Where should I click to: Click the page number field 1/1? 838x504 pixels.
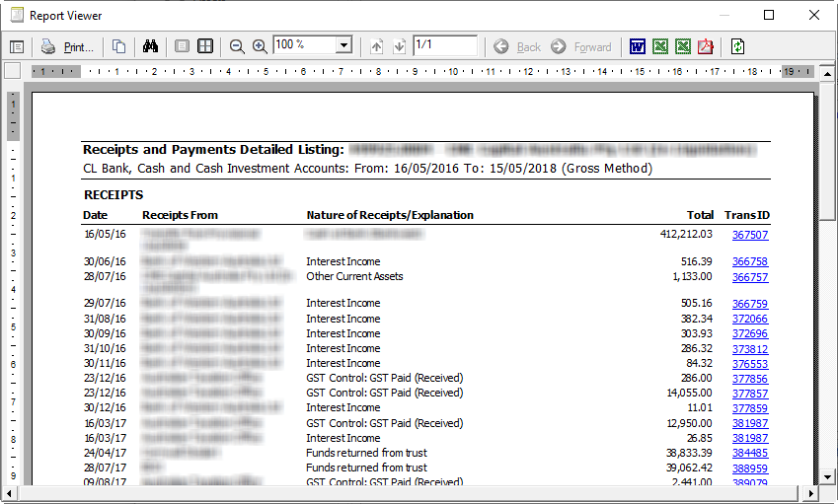click(x=444, y=45)
